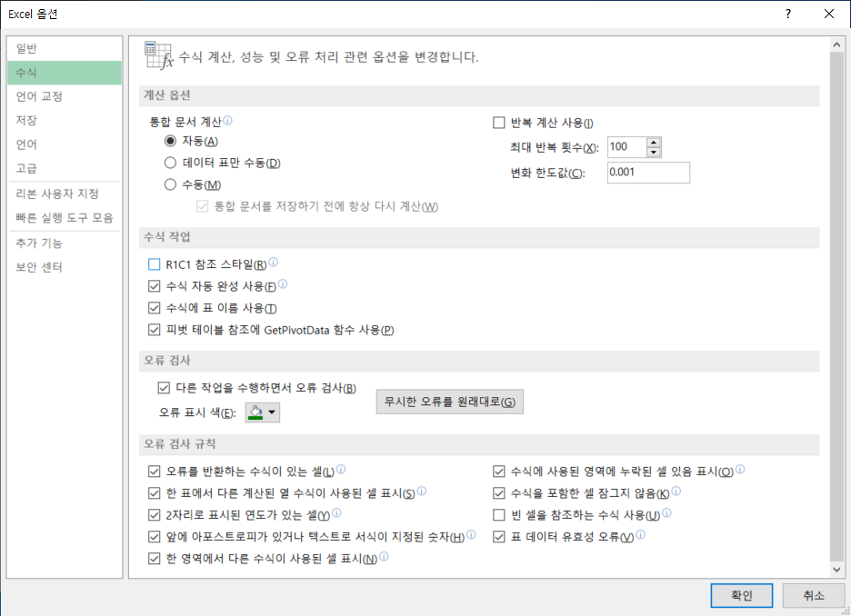Select 자동 calculation radio button

[170, 141]
